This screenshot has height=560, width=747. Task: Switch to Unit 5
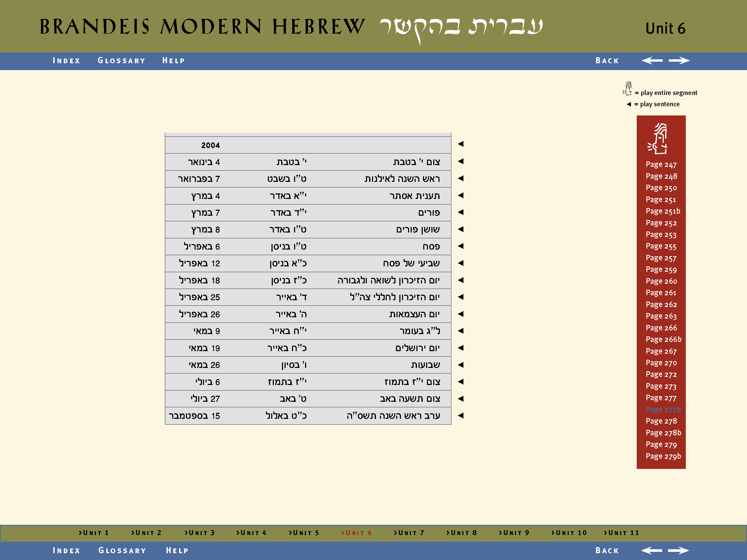304,533
